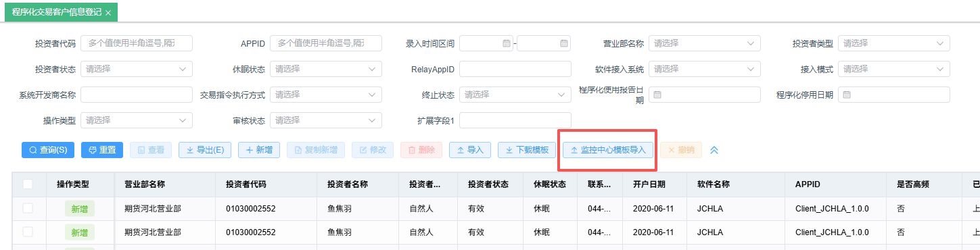Screen dimensions: 980x250
Task: Click the 重置 reset button
Action: click(x=102, y=150)
